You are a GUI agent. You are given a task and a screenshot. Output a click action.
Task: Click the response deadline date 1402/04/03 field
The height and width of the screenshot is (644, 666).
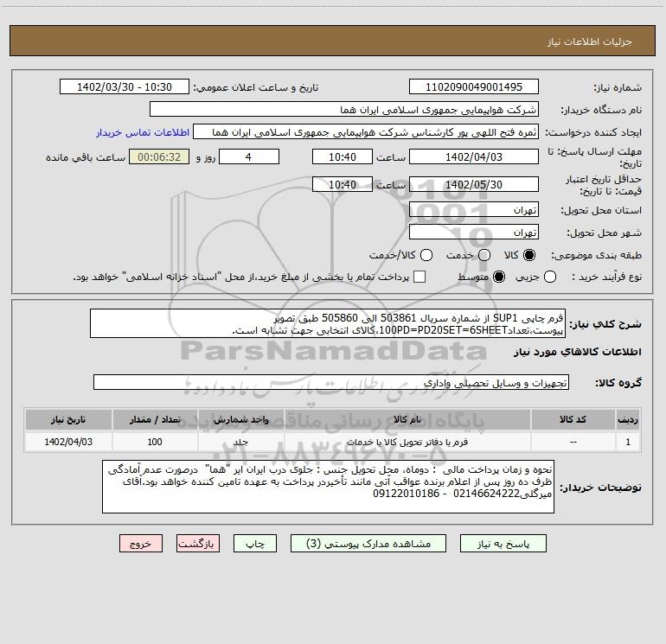coord(474,156)
